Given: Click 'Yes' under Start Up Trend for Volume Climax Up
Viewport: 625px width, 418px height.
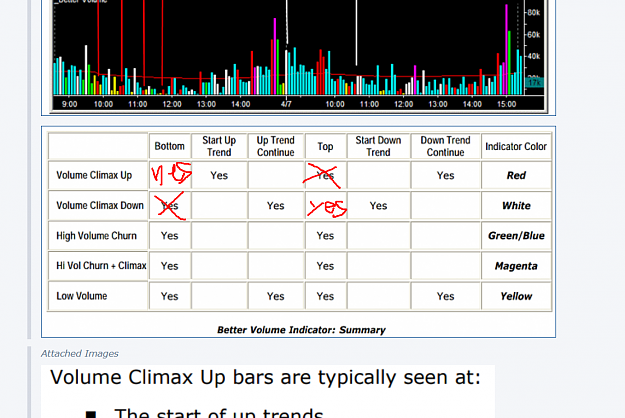Looking at the screenshot, I should [x=219, y=175].
